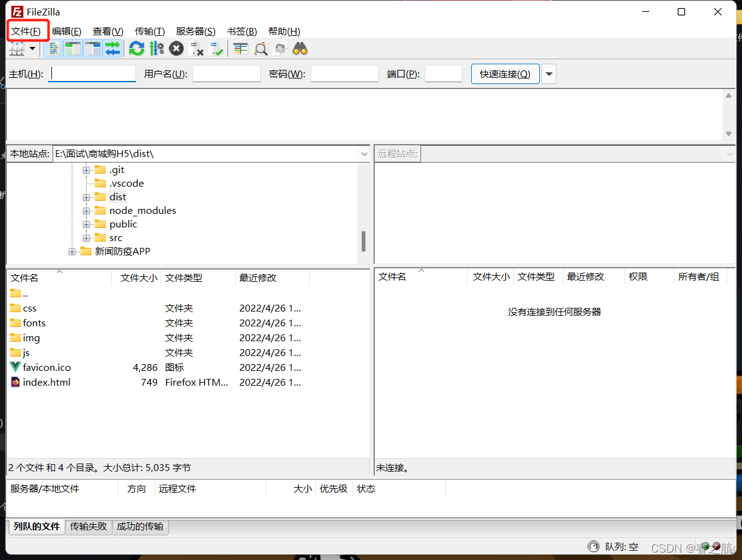The height and width of the screenshot is (560, 742).
Task: Sort local files by 文件大小 column
Action: (x=137, y=278)
